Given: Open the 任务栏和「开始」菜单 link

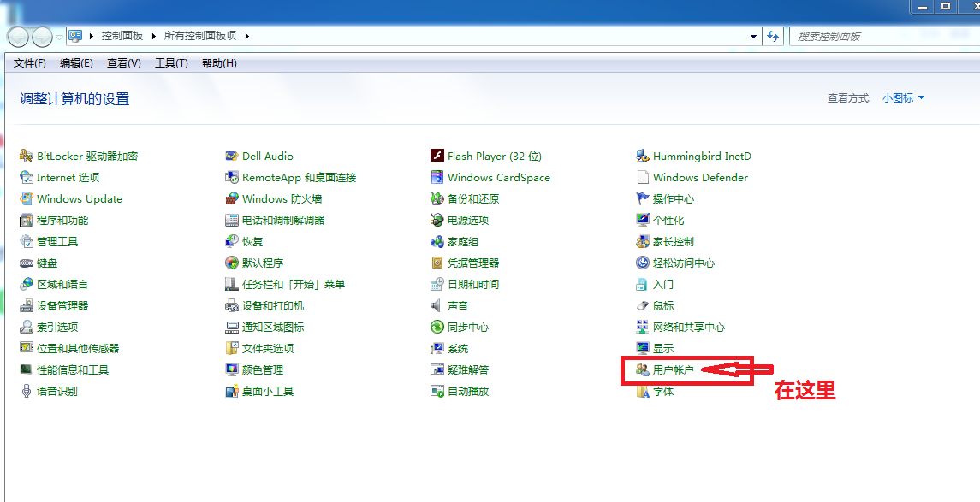Looking at the screenshot, I should click(x=293, y=285).
